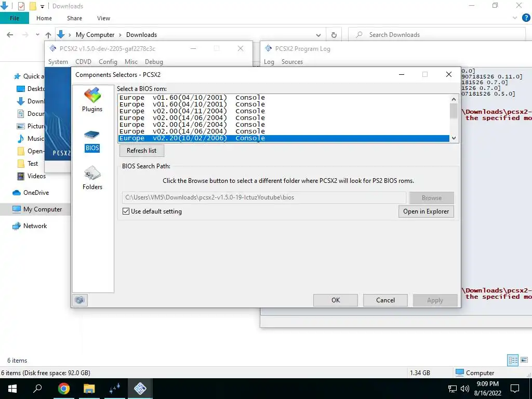Click the network tray icon
The height and width of the screenshot is (399, 532).
coord(453,389)
